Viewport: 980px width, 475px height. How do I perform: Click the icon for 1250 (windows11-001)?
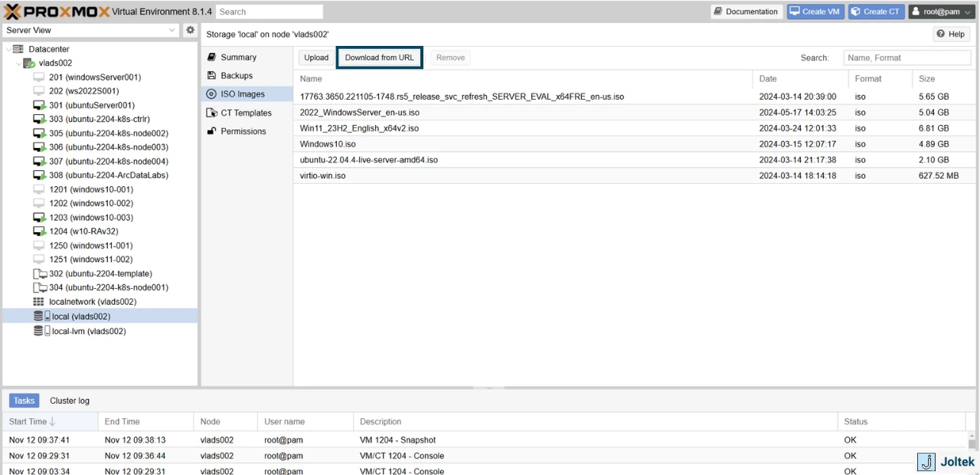pyautogui.click(x=40, y=245)
